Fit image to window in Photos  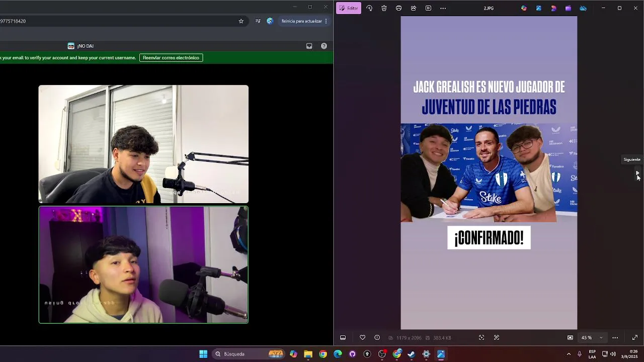(570, 338)
